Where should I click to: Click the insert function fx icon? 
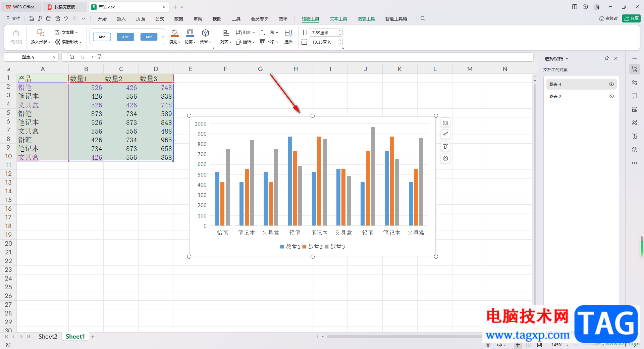pos(82,57)
